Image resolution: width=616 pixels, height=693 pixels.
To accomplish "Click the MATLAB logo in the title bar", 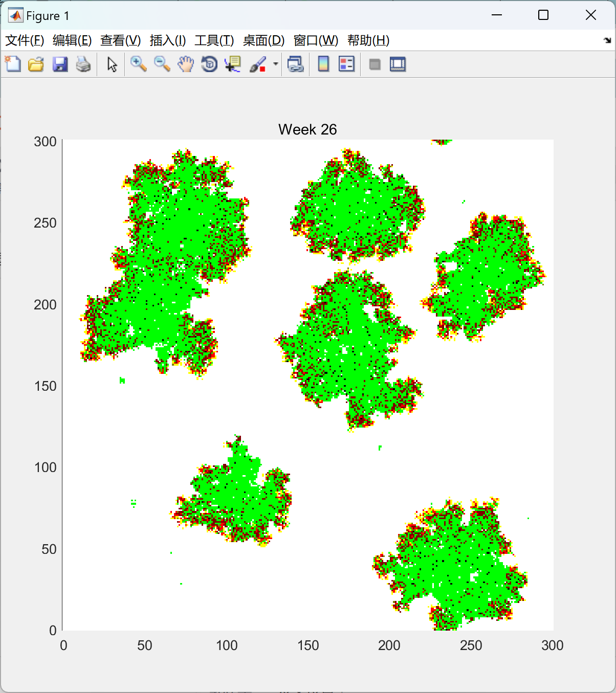I will coord(16,16).
